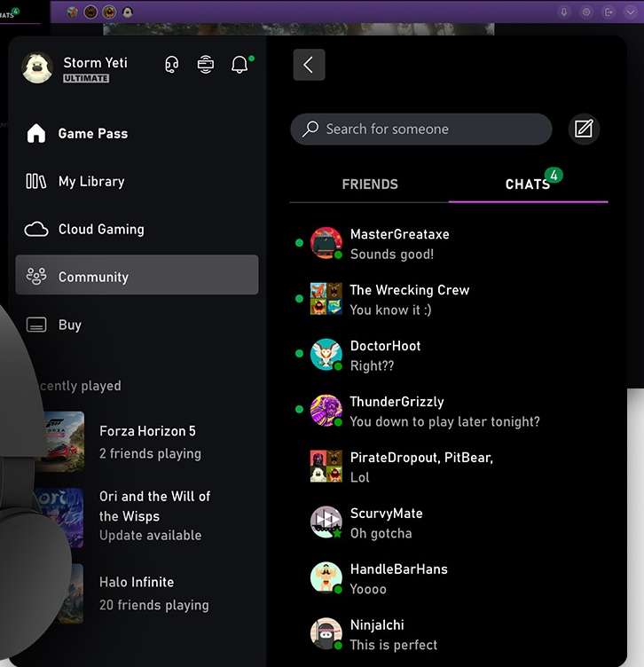
Task: Open ScurvyMate chat
Action: tap(449, 522)
